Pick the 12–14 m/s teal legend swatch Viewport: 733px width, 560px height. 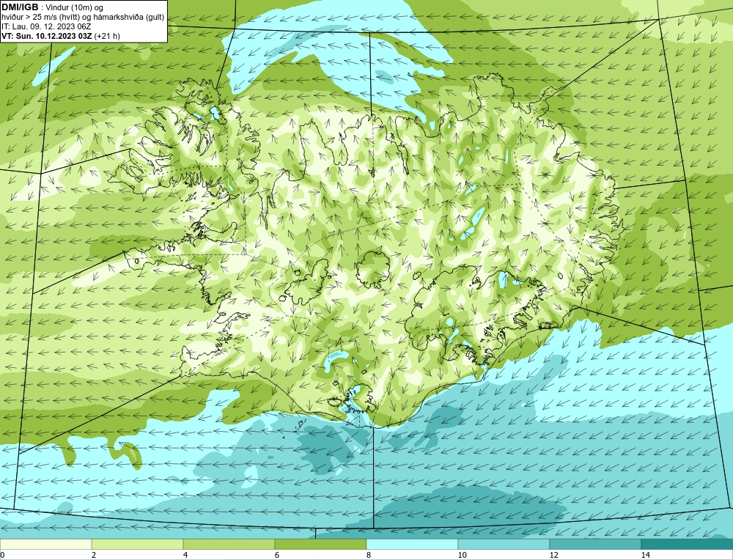pyautogui.click(x=595, y=544)
